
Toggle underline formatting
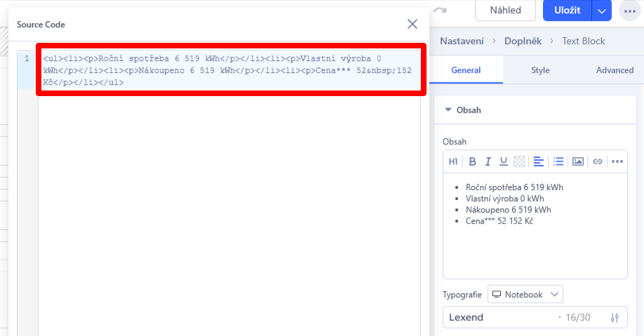coord(503,161)
